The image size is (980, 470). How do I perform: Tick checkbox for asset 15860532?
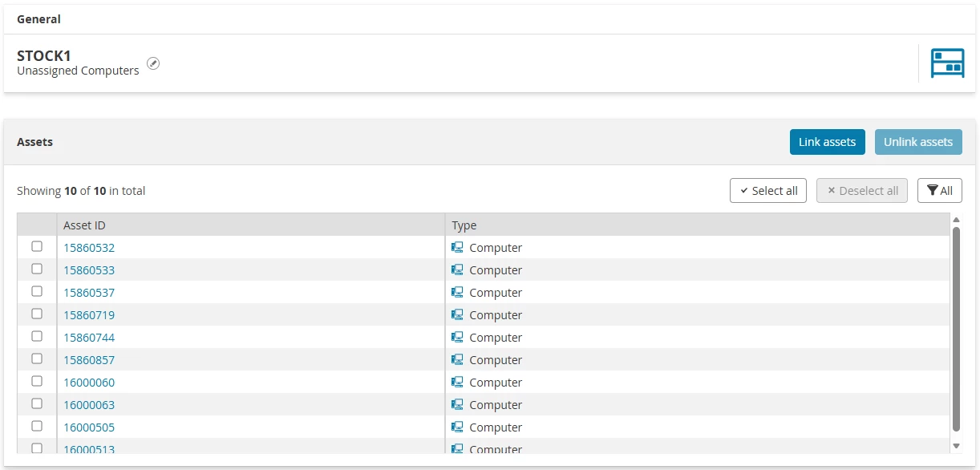click(x=37, y=246)
